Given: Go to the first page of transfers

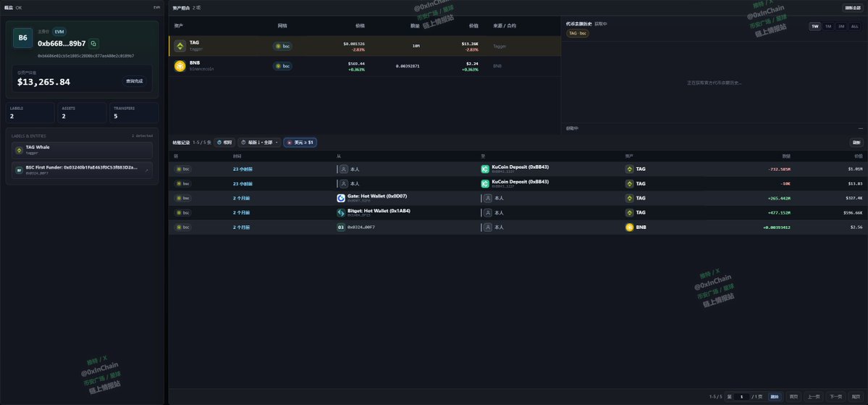Looking at the screenshot, I should pyautogui.click(x=794, y=397).
